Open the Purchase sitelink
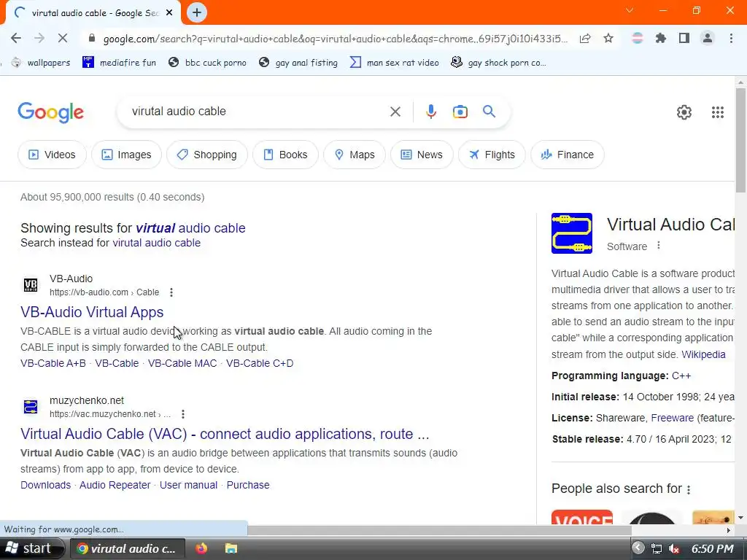747x560 pixels. (x=248, y=485)
